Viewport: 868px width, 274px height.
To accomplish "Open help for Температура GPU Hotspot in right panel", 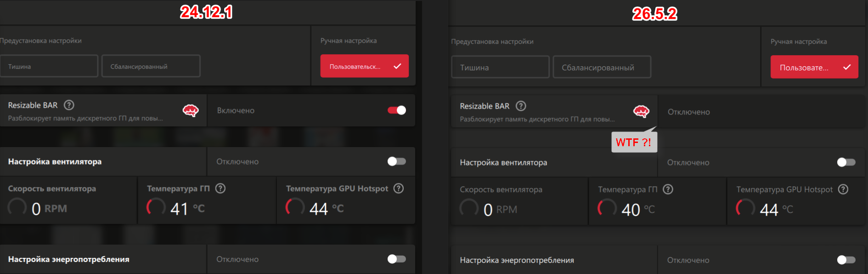I will click(x=843, y=189).
